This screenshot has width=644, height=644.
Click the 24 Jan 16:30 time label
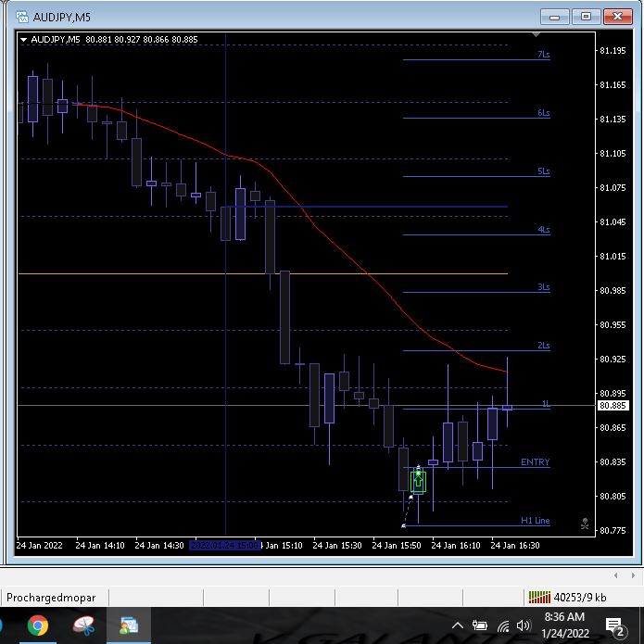515,546
